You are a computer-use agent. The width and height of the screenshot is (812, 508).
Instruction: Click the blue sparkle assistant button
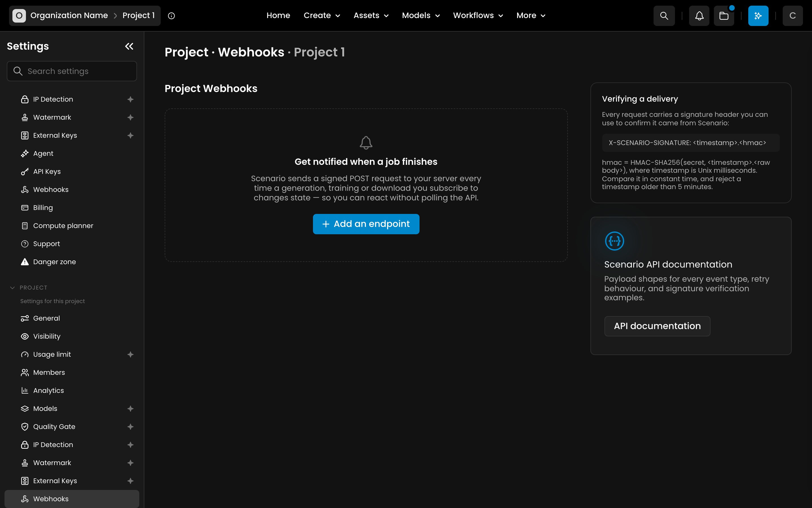click(x=758, y=16)
